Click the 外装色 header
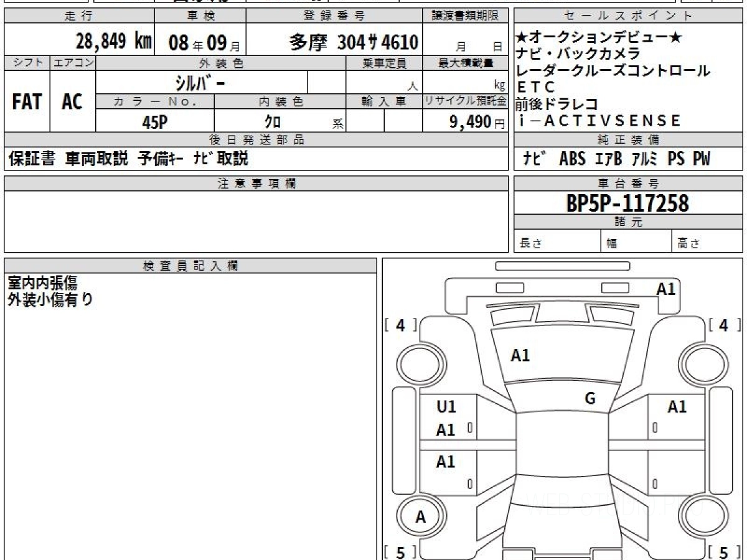The image size is (747, 560). [x=221, y=63]
